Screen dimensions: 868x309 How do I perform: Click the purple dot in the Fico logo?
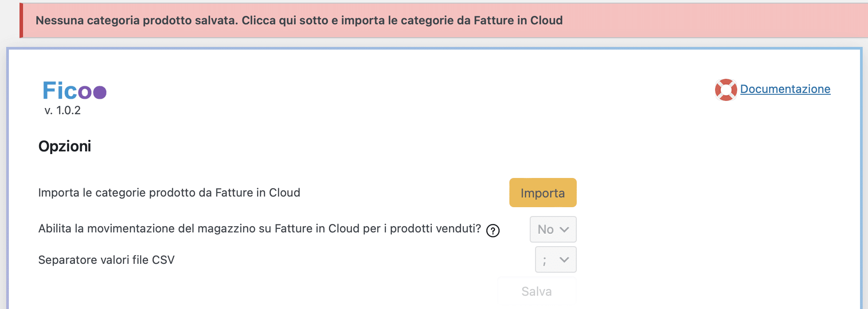[x=100, y=92]
